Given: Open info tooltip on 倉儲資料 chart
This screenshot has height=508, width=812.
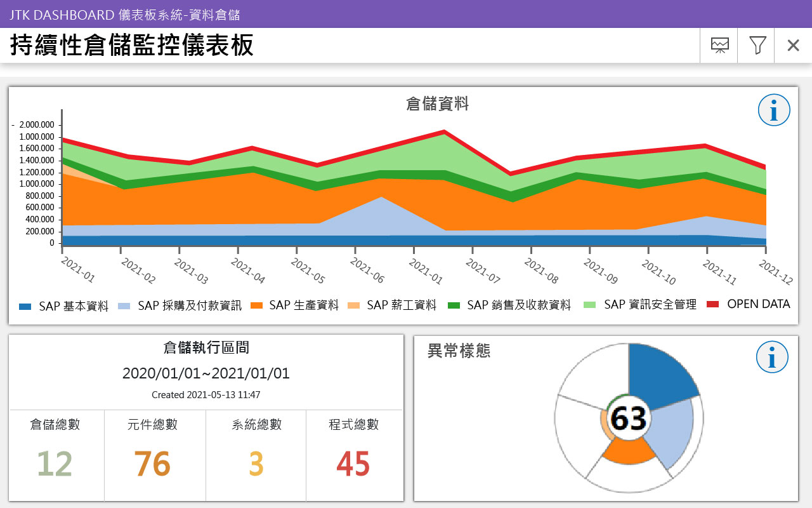Looking at the screenshot, I should tap(773, 109).
